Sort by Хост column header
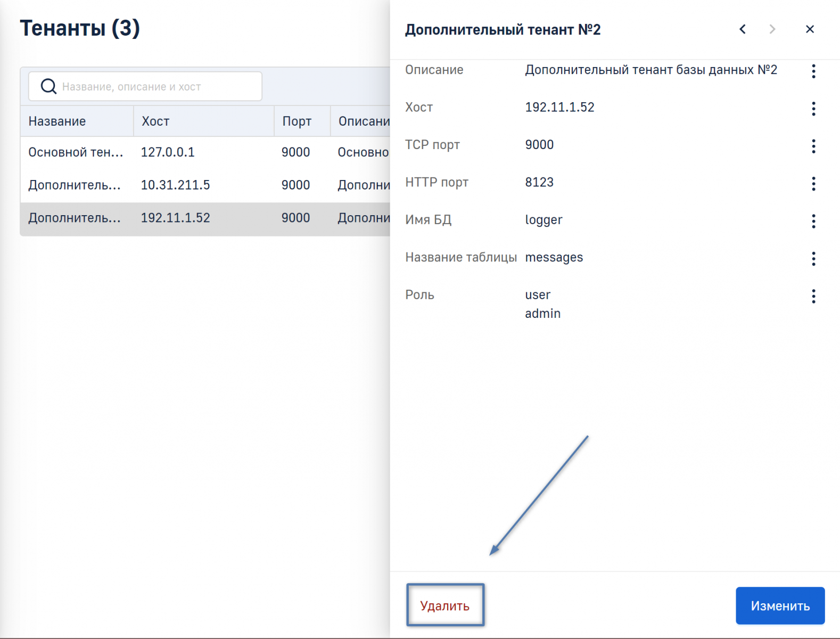 155,121
